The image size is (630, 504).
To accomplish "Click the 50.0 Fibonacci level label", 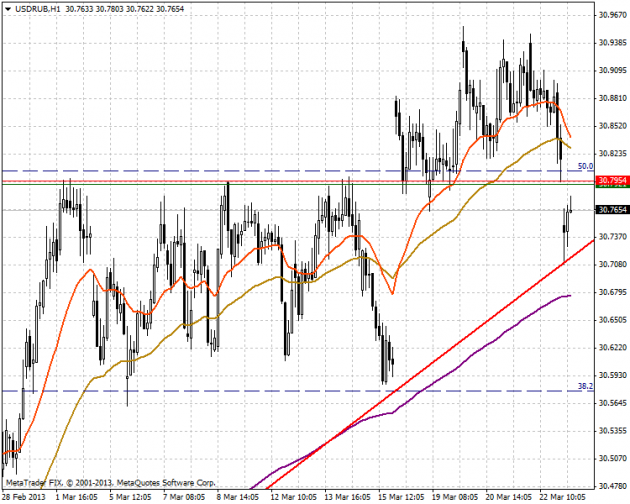I will tap(585, 166).
